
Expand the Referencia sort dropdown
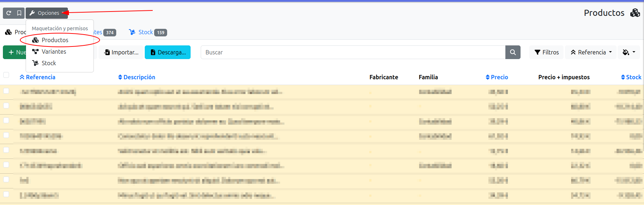tap(591, 52)
